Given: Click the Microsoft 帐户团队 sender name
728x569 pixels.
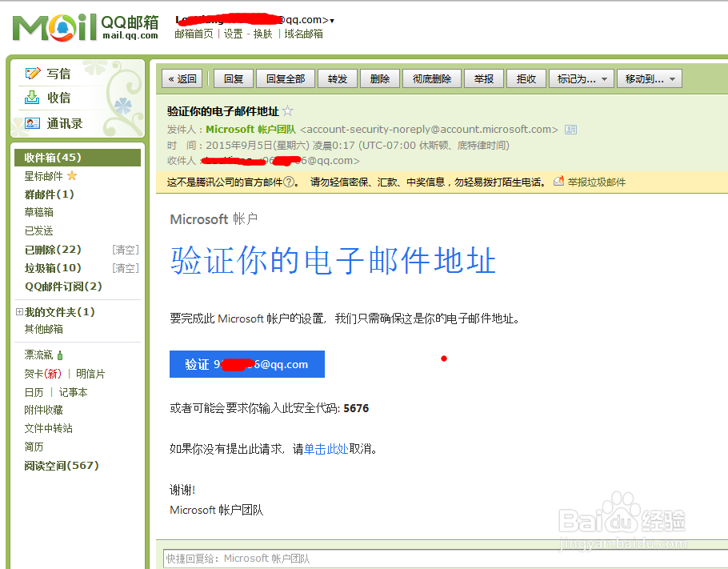Looking at the screenshot, I should [x=250, y=129].
